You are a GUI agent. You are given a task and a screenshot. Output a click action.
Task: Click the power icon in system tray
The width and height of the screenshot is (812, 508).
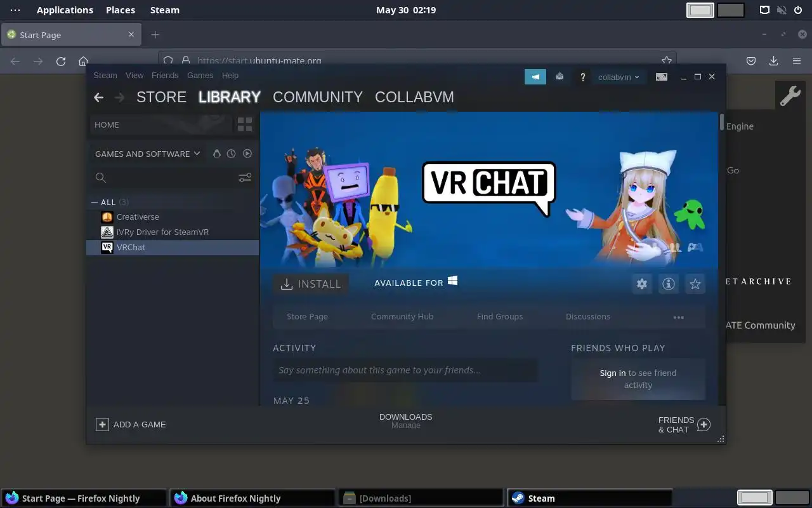(x=798, y=10)
